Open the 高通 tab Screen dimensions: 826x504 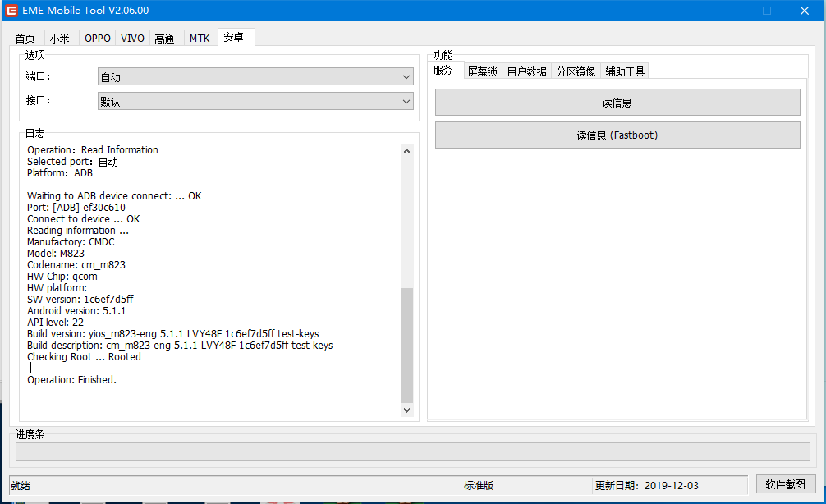coord(165,39)
